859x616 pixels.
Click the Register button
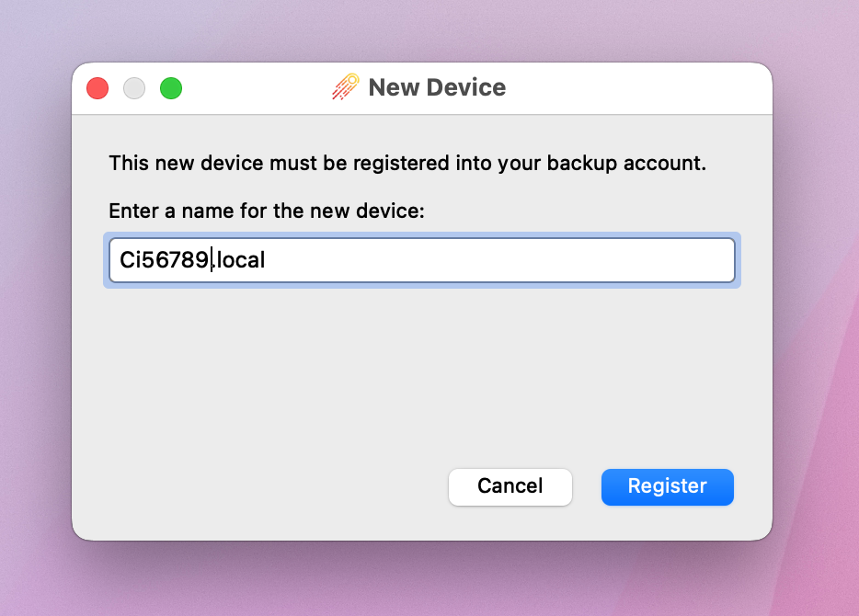tap(667, 486)
